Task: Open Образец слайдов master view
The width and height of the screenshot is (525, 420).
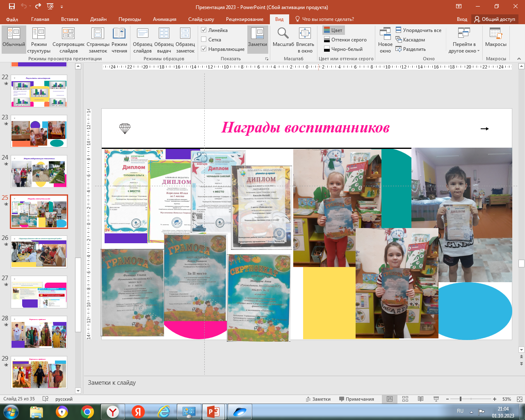Action: 143,40
